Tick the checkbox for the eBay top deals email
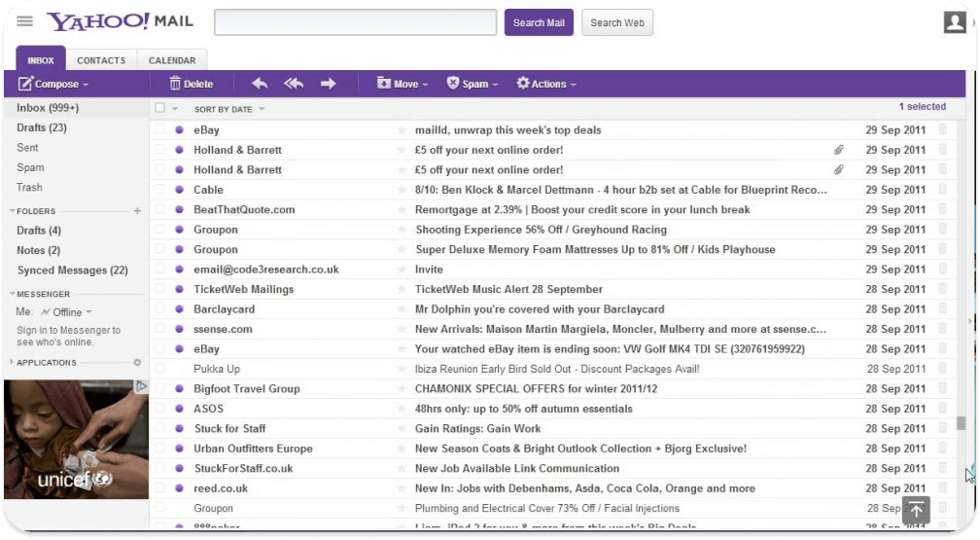The image size is (980, 540). [x=160, y=129]
